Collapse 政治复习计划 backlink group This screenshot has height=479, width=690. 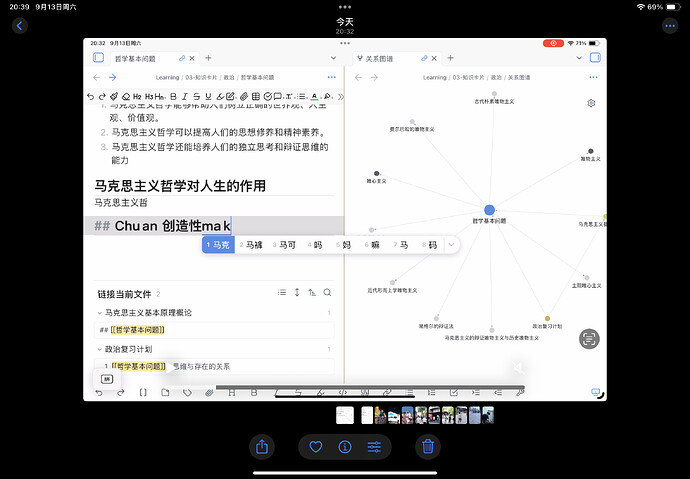[x=100, y=349]
